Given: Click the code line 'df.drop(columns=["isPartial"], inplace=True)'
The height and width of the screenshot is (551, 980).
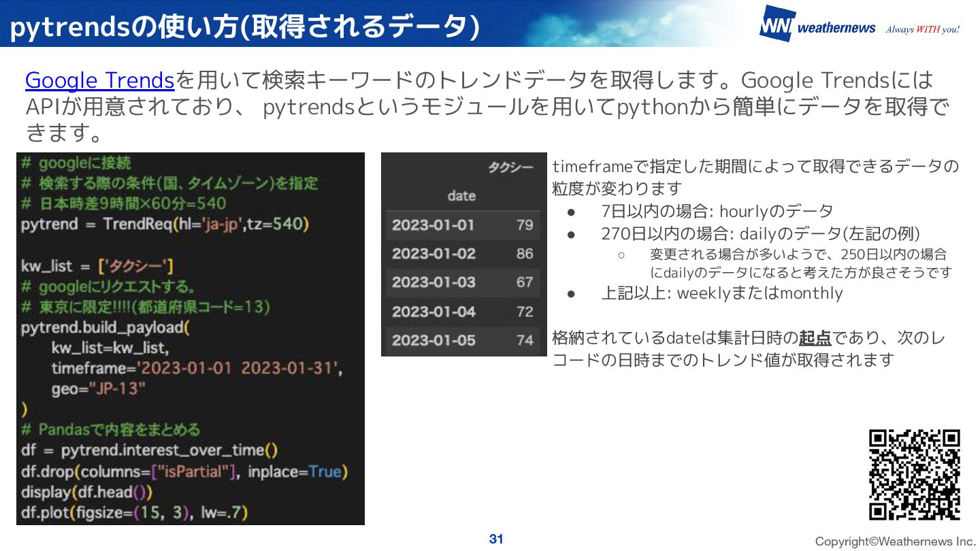Looking at the screenshot, I should (x=184, y=471).
